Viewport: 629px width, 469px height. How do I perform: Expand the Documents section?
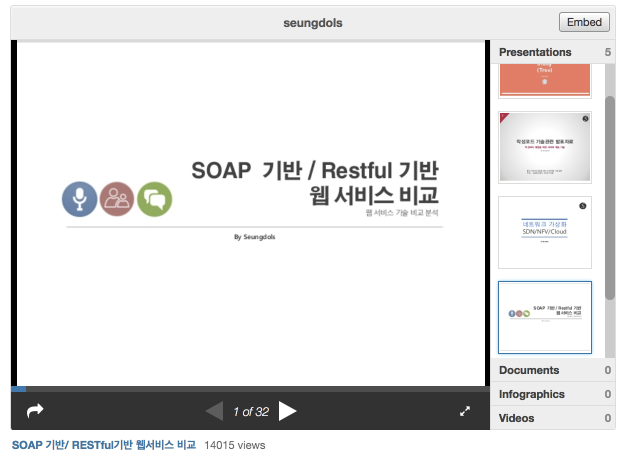click(x=554, y=370)
